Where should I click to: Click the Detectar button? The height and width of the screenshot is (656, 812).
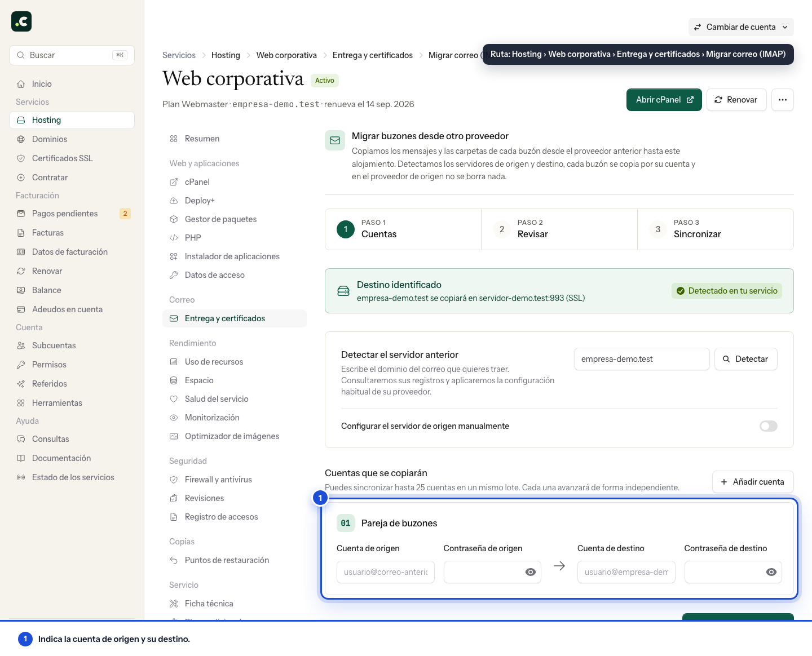click(x=745, y=359)
